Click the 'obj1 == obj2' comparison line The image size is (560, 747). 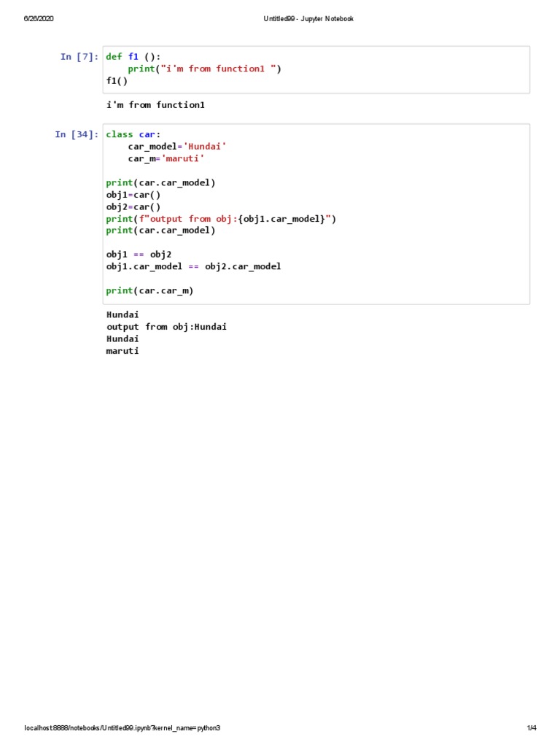[139, 255]
